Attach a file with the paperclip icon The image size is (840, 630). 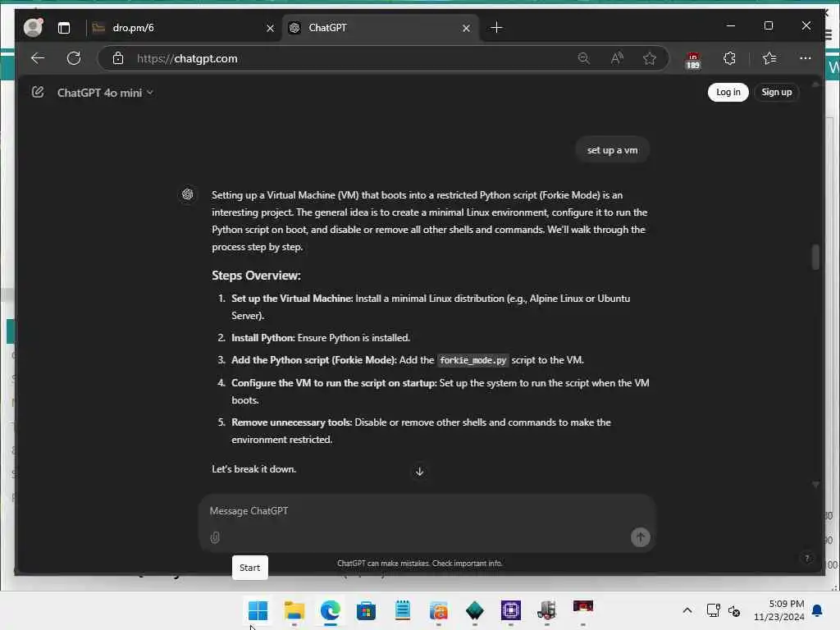(x=215, y=537)
